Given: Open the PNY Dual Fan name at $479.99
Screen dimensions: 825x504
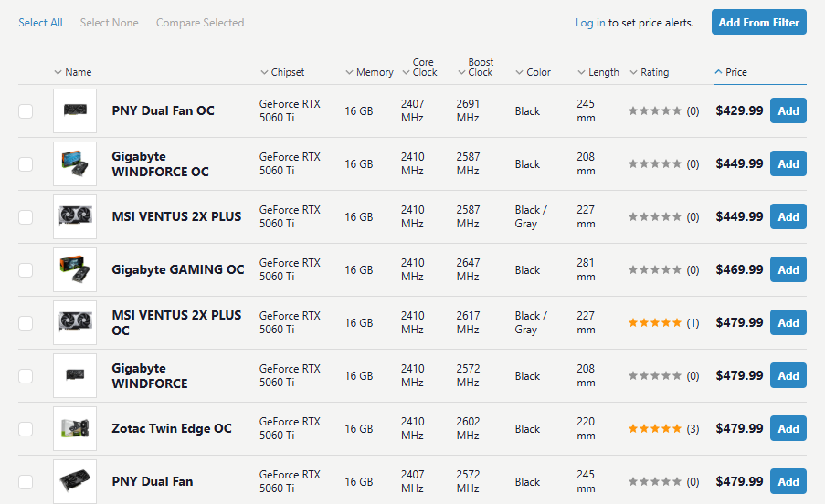Looking at the screenshot, I should (153, 481).
